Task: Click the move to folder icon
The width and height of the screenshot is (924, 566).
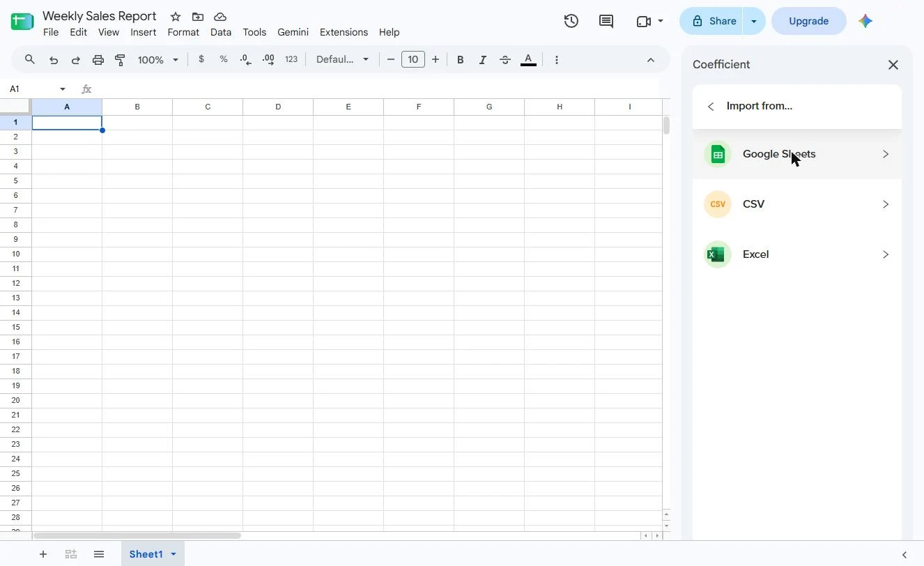Action: (198, 17)
